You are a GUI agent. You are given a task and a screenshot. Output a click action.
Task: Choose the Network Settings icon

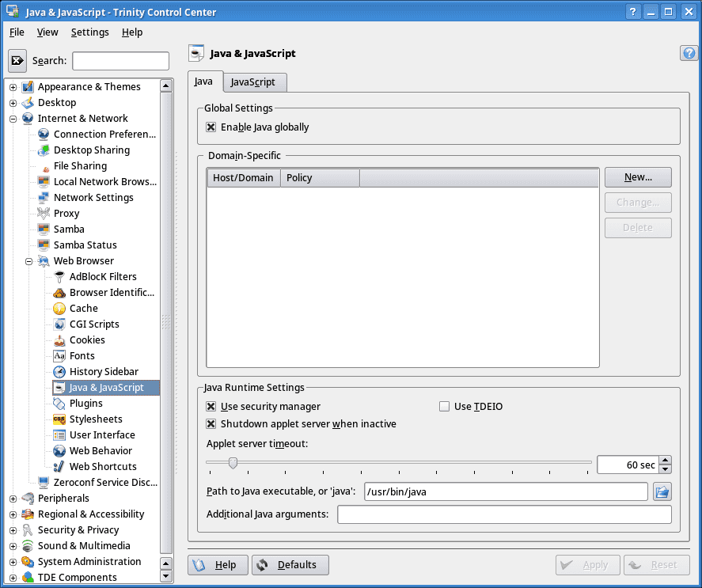click(44, 198)
